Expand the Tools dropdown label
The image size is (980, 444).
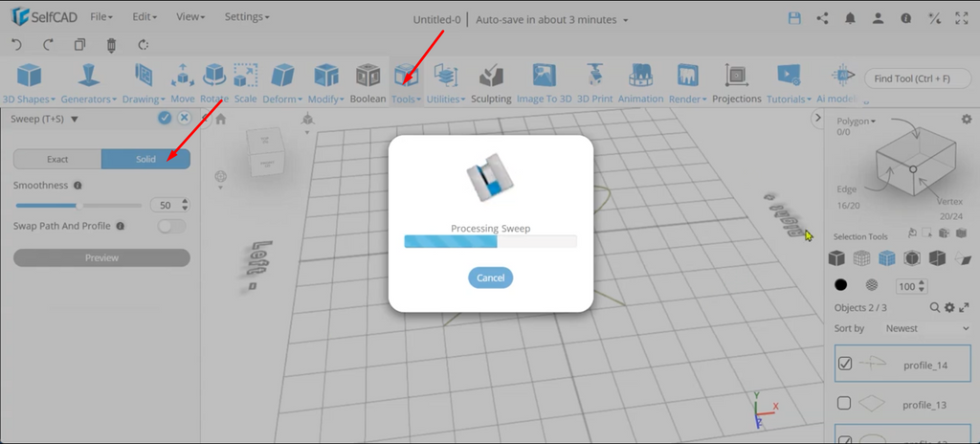[406, 99]
